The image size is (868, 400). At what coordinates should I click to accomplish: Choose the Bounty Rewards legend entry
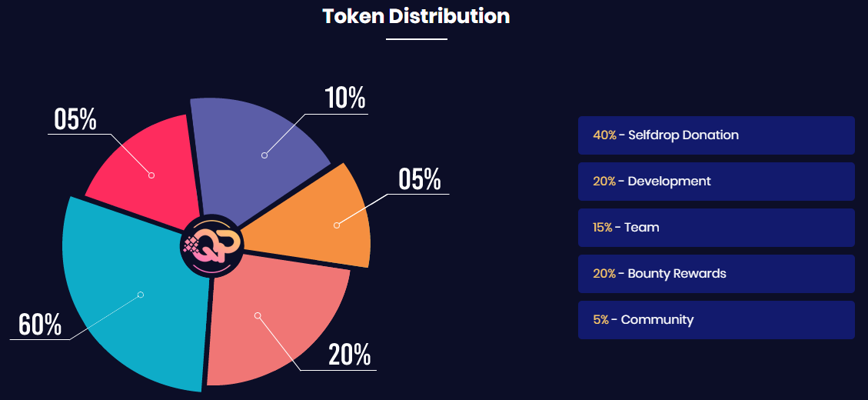[716, 274]
